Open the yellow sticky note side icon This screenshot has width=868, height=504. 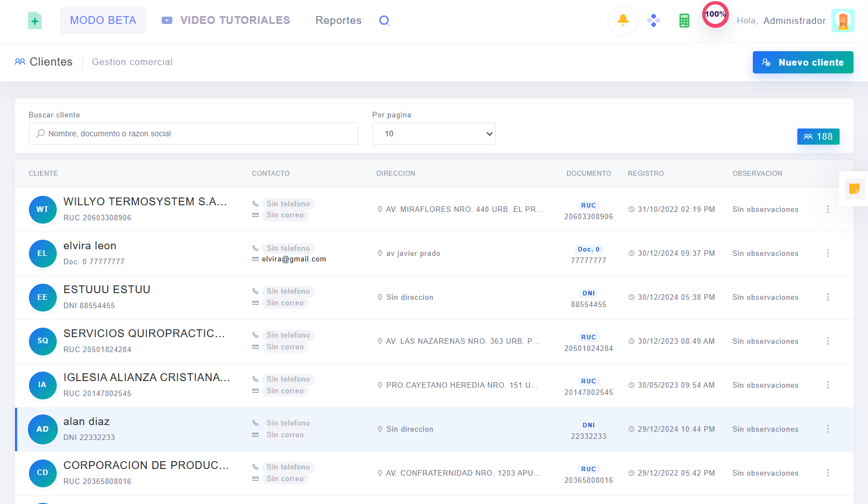click(855, 189)
